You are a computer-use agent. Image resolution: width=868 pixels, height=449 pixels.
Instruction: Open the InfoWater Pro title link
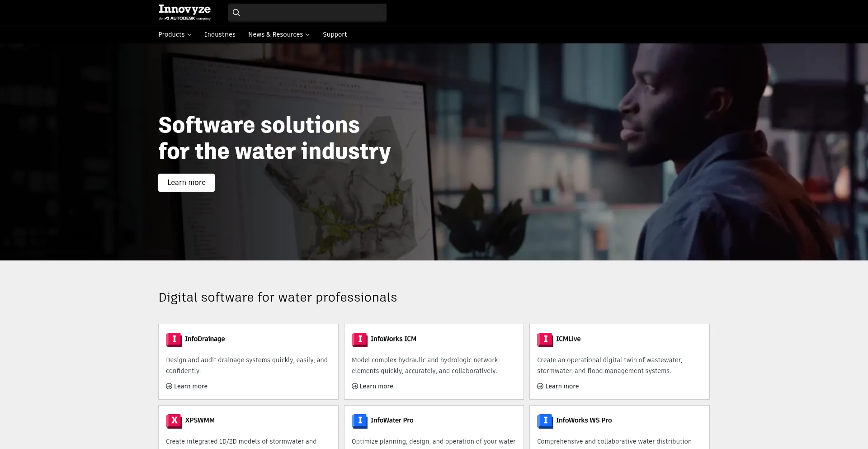tap(392, 420)
